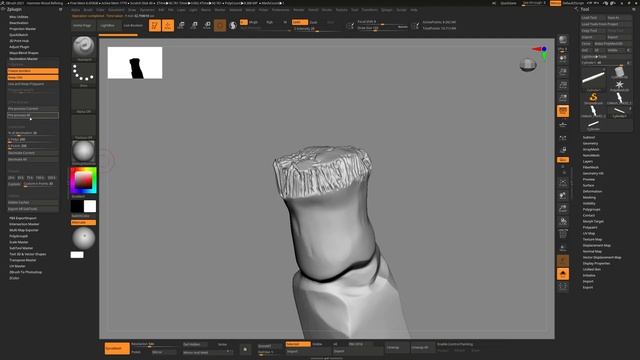The width and height of the screenshot is (640, 360).
Task: Click Pre-process All button
Action: (33, 116)
